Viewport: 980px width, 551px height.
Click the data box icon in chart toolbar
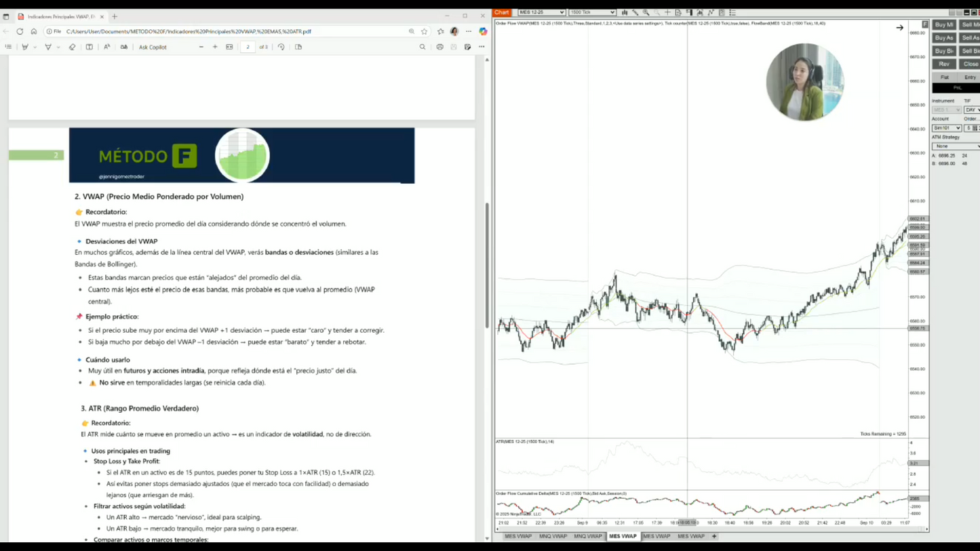[x=678, y=12]
